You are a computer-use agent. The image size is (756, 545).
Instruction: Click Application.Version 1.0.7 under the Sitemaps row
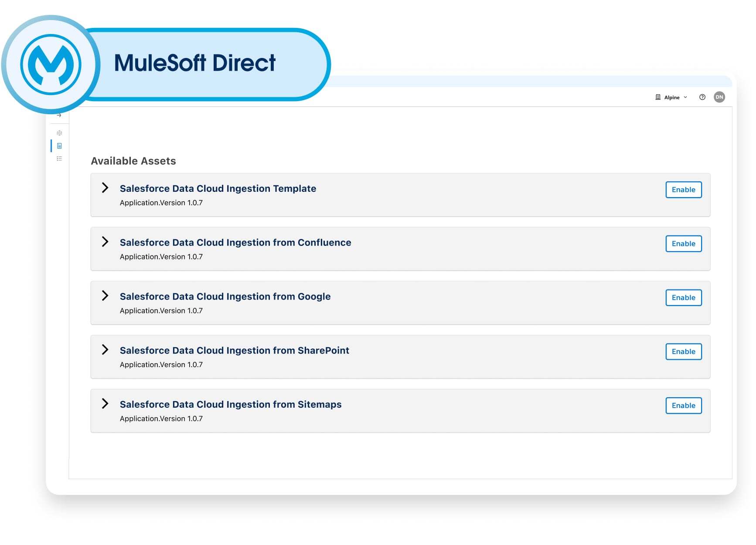tap(161, 419)
